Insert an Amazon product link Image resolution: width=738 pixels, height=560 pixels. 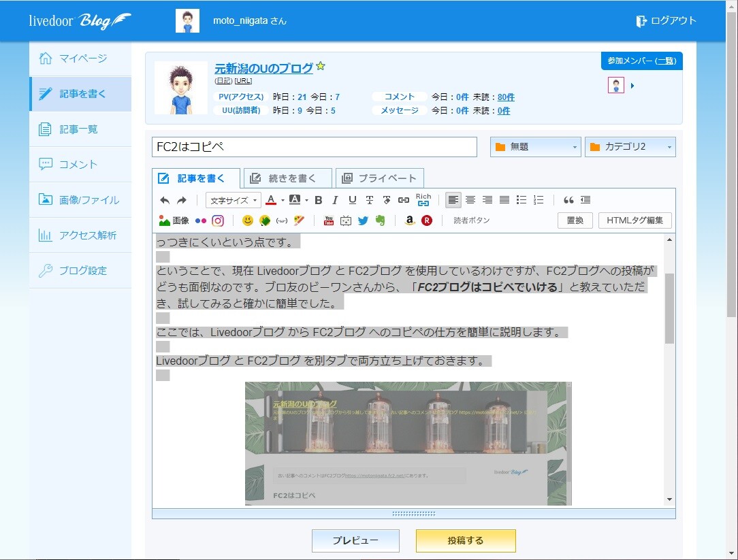tap(409, 220)
